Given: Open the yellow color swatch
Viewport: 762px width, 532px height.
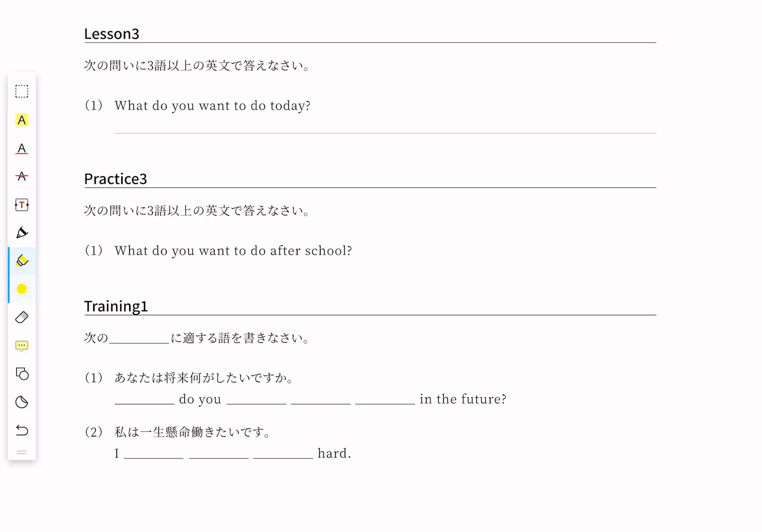Looking at the screenshot, I should coord(22,289).
